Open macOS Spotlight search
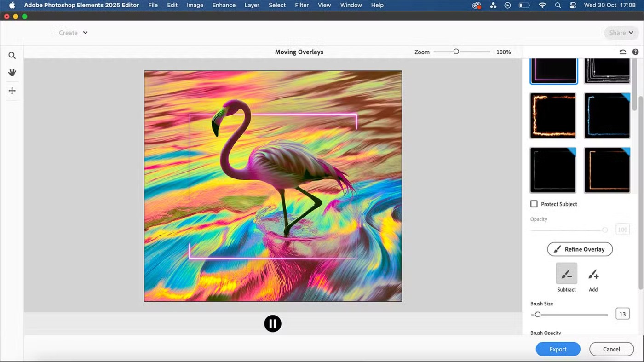Screen dimensions: 644x362 point(558,6)
